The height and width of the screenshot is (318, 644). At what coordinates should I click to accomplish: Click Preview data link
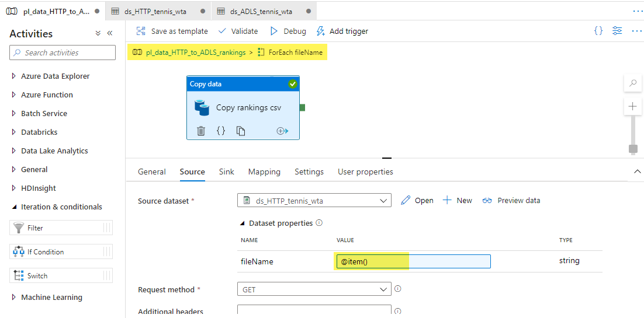[511, 200]
